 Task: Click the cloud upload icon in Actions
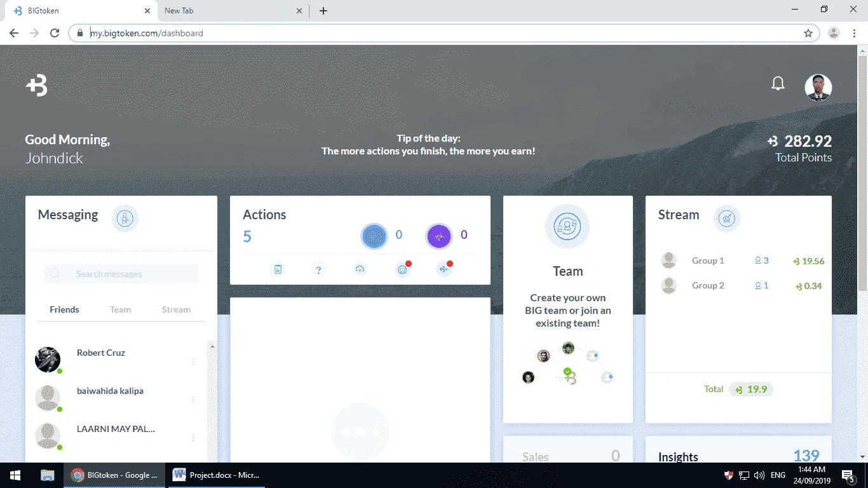[x=360, y=269]
